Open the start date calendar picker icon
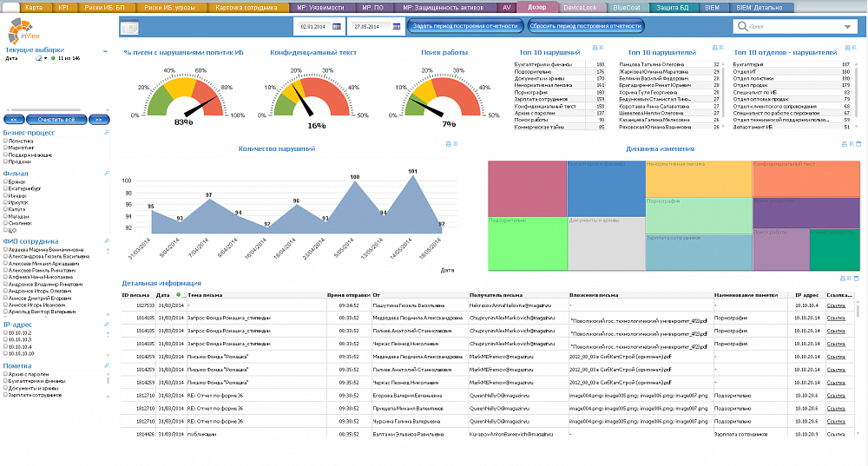The width and height of the screenshot is (868, 466). pyautogui.click(x=337, y=27)
